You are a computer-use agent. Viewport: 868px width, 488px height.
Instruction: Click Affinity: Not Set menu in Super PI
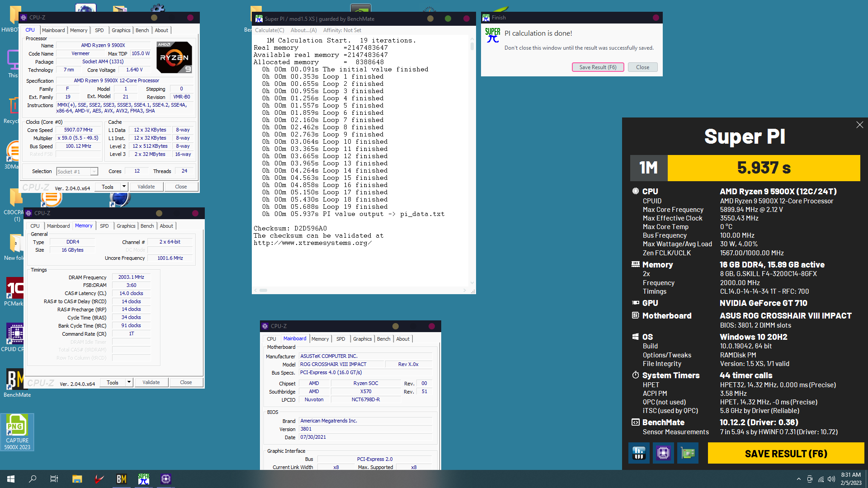(342, 30)
